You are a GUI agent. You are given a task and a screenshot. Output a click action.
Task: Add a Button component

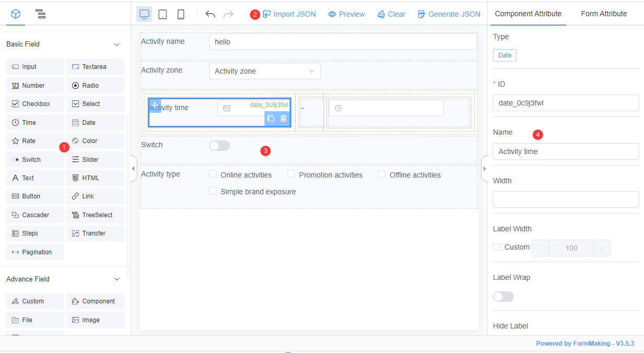pos(35,196)
